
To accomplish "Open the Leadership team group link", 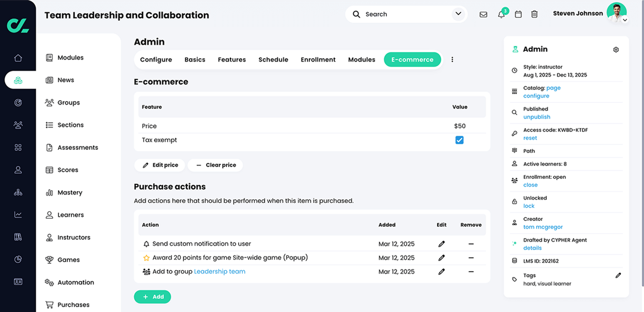I will (x=219, y=271).
